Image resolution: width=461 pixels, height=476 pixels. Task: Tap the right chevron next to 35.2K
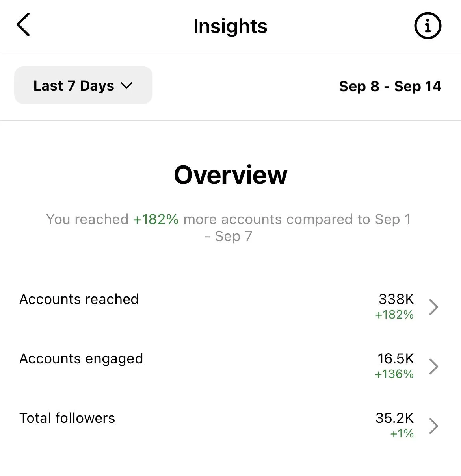pyautogui.click(x=433, y=426)
